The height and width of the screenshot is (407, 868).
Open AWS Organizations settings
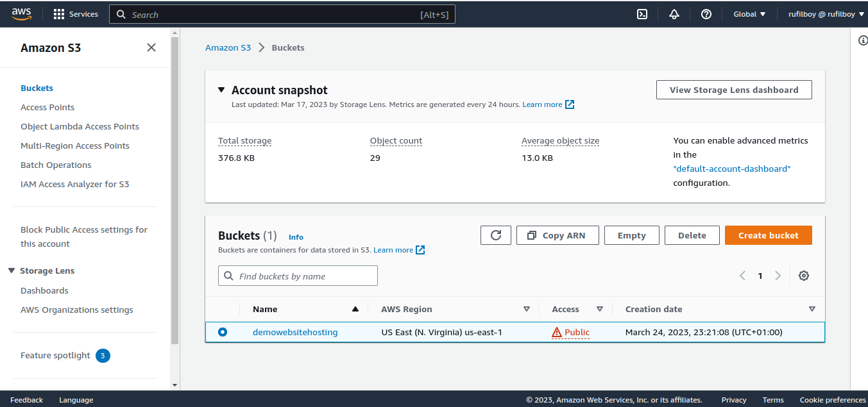point(77,310)
